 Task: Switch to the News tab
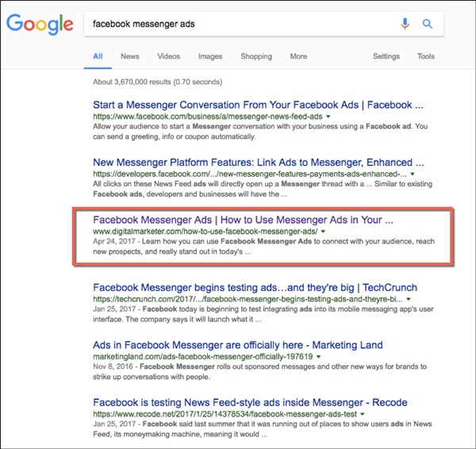[130, 56]
